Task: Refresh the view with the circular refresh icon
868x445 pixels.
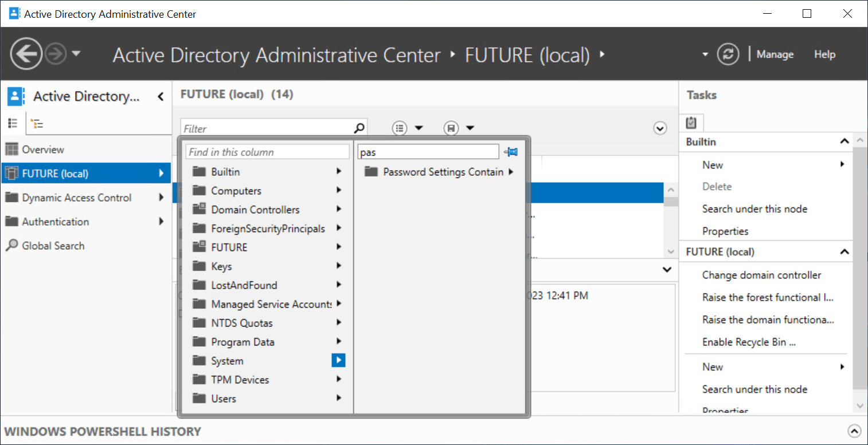Action: coord(728,54)
